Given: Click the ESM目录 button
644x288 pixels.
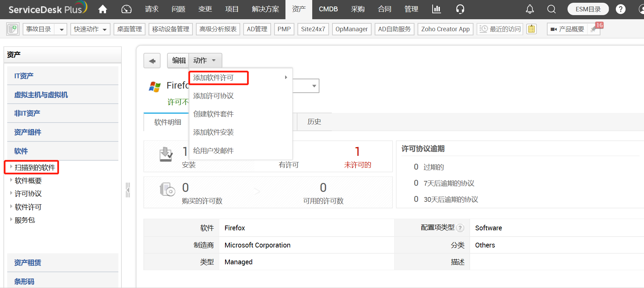Looking at the screenshot, I should pyautogui.click(x=588, y=9).
